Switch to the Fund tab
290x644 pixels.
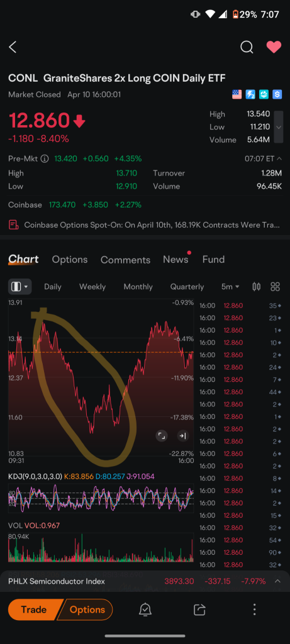(x=213, y=260)
